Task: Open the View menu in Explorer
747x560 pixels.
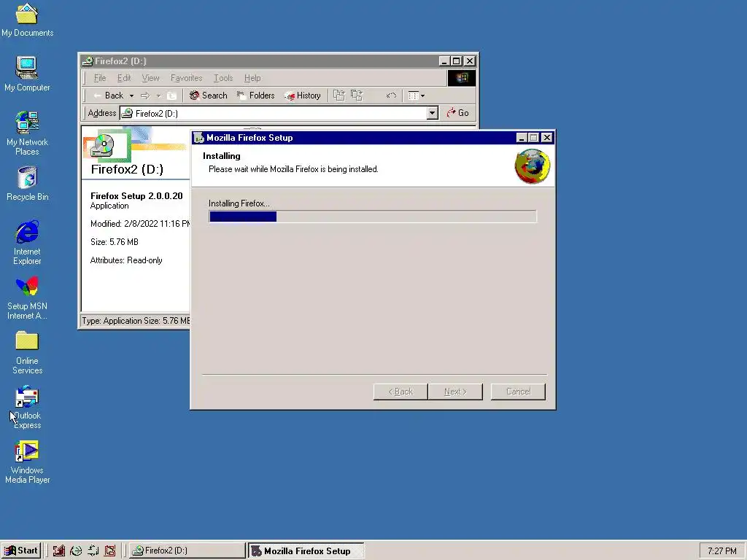Action: pos(150,78)
